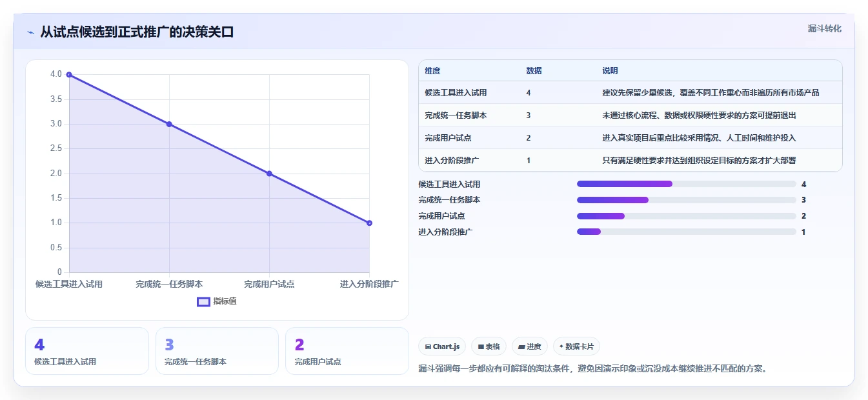Click the 表格 tag chip
This screenshot has width=868, height=400.
coord(489,346)
